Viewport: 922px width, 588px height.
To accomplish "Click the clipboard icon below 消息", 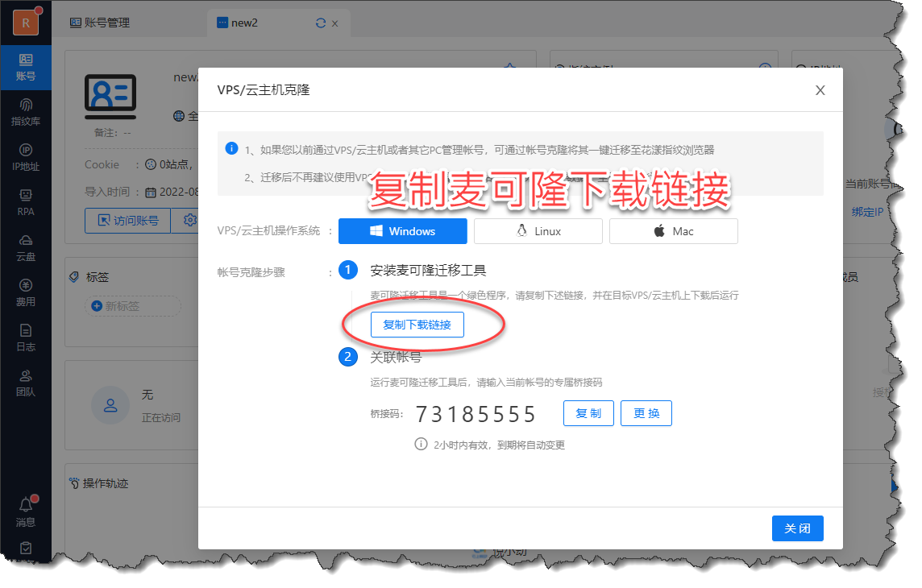I will tap(25, 548).
